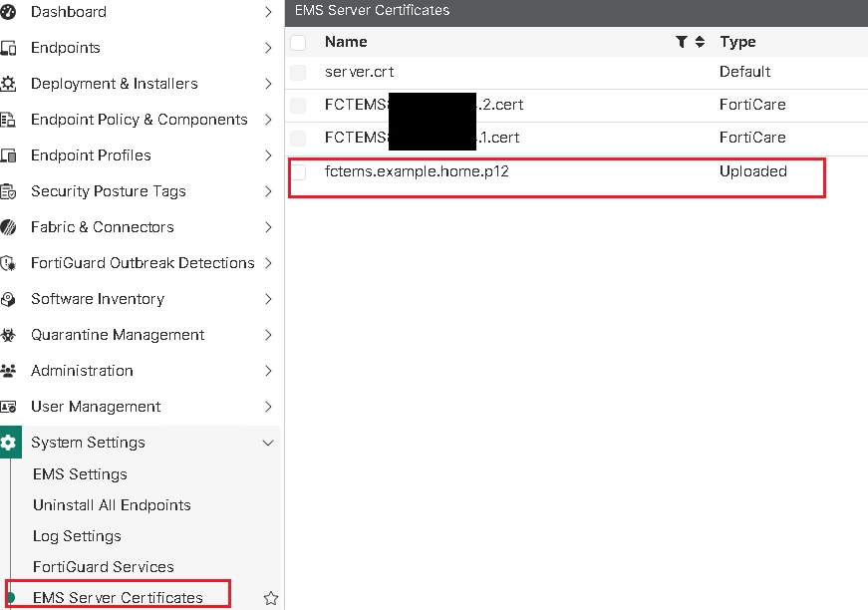Check the fctems.example.home.p12 row checkbox
Screen dimensions: 868x610
point(298,172)
